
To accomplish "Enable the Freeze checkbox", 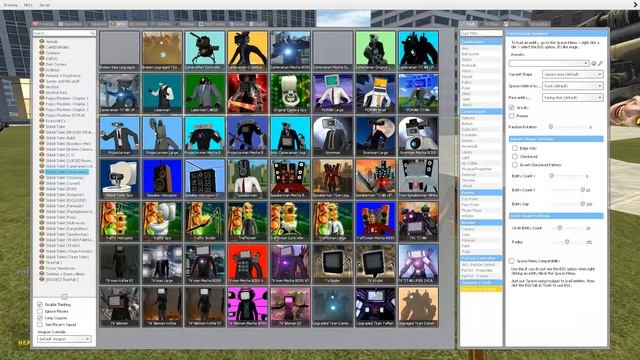I will [x=511, y=116].
